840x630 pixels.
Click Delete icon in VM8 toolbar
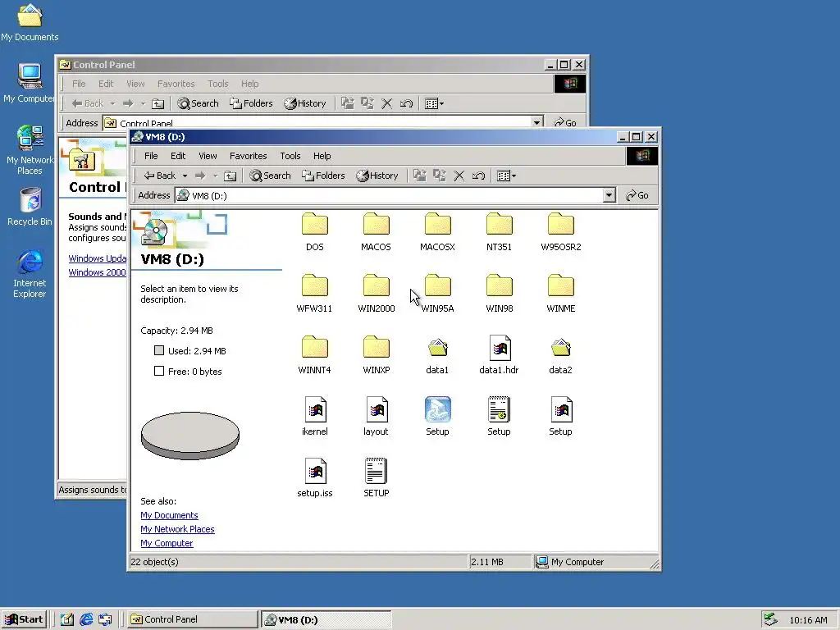coord(459,176)
